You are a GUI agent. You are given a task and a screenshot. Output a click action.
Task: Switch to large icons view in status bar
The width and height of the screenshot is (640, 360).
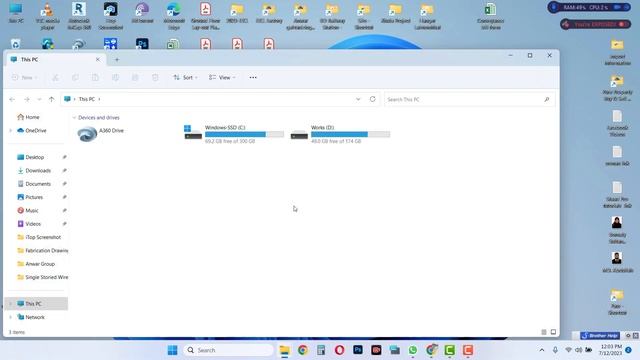coord(553,332)
